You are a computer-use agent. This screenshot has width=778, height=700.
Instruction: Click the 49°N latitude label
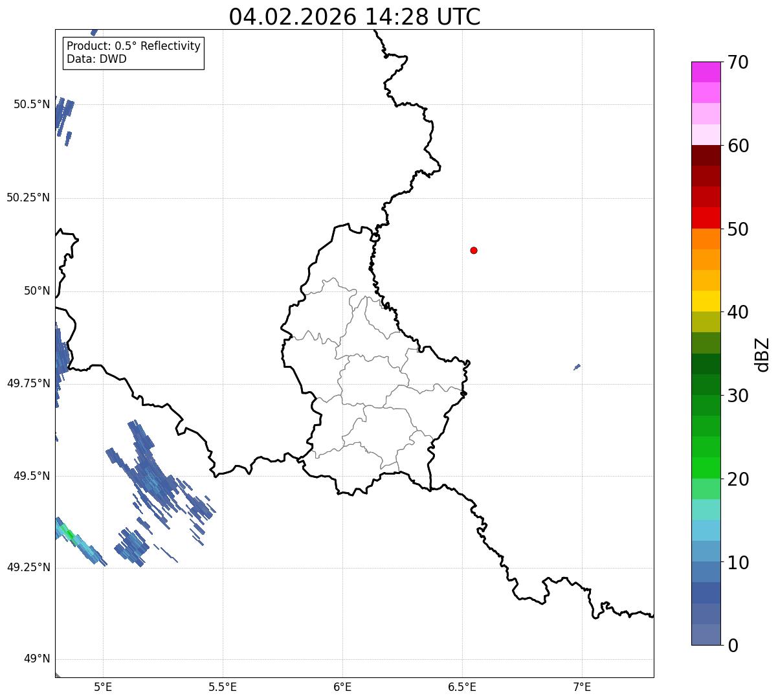tap(37, 659)
